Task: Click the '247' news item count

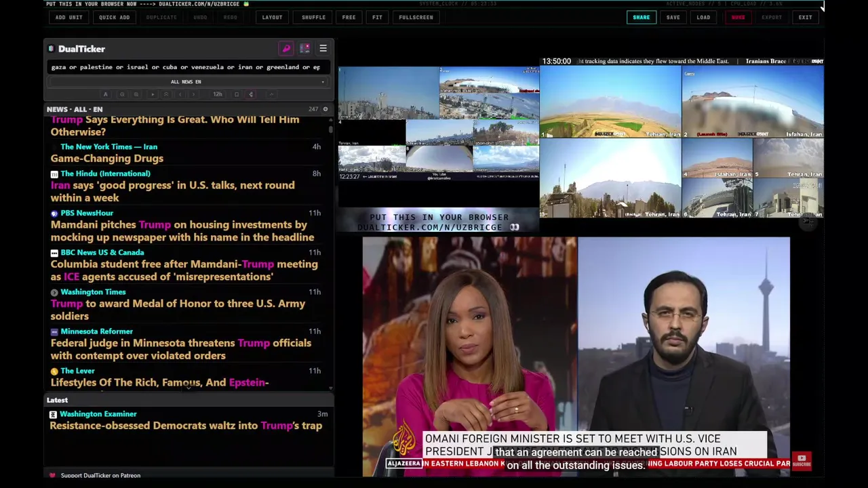Action: coord(313,109)
